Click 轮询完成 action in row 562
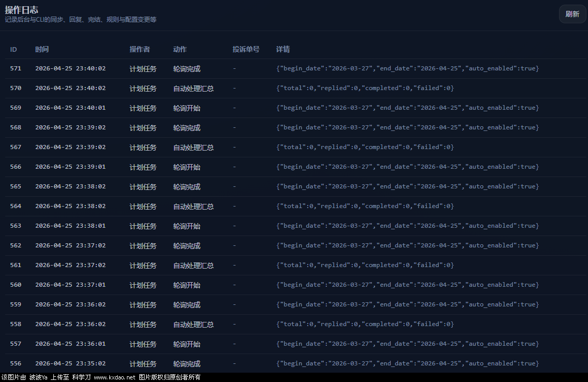Viewport: 588px width, 382px height. [187, 246]
